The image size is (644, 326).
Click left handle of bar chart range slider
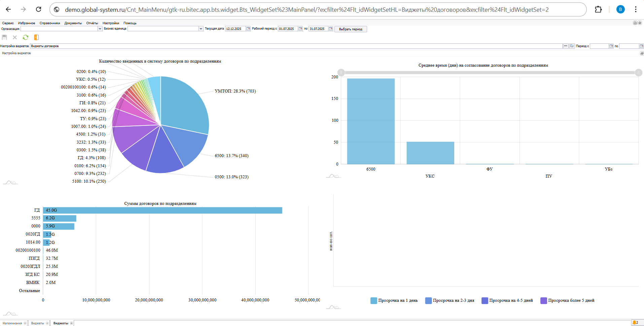(341, 72)
